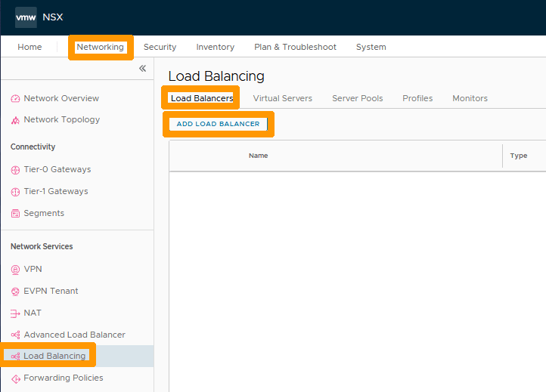Viewport: 546px width, 392px height.
Task: View the Profiles sub-tab
Action: pos(417,98)
